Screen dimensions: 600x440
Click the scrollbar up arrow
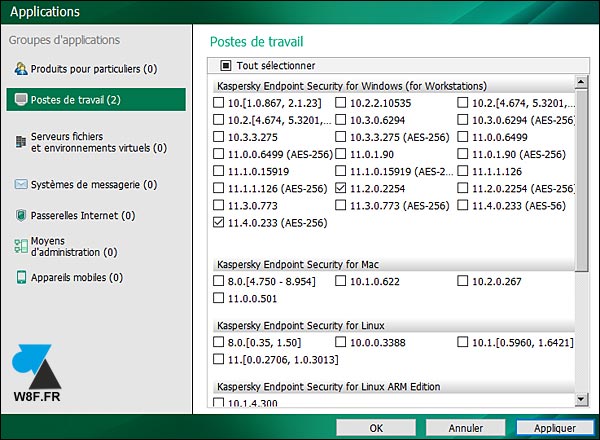point(581,82)
